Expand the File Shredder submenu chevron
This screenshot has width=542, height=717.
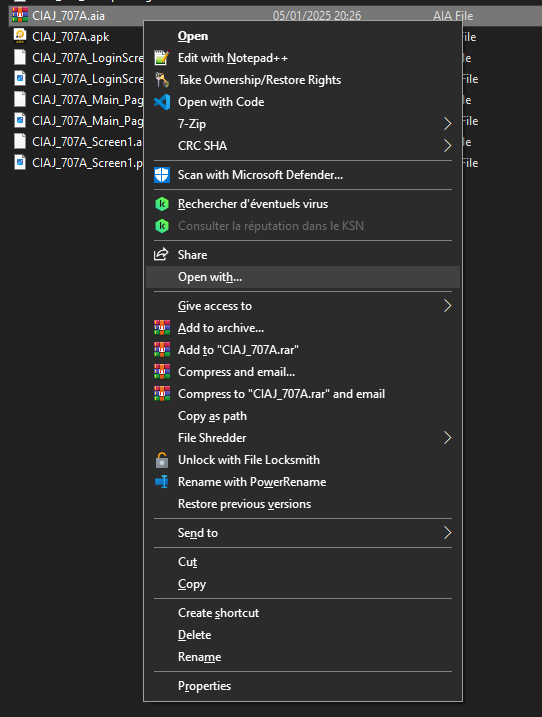pyautogui.click(x=447, y=438)
